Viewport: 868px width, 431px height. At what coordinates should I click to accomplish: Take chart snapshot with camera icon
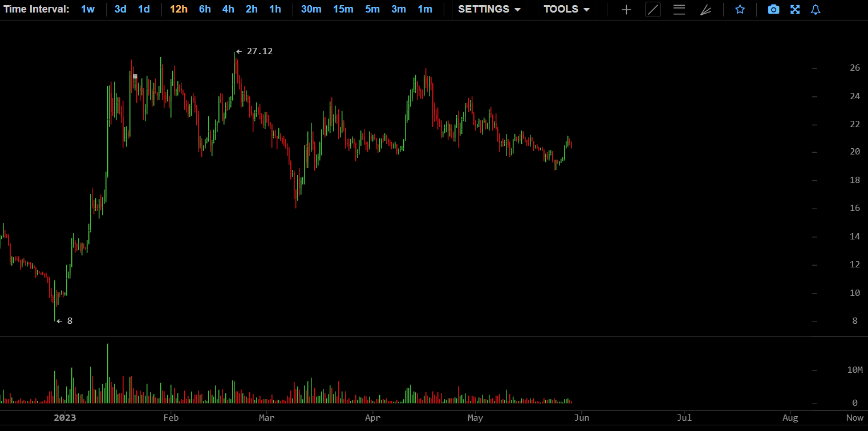(773, 10)
